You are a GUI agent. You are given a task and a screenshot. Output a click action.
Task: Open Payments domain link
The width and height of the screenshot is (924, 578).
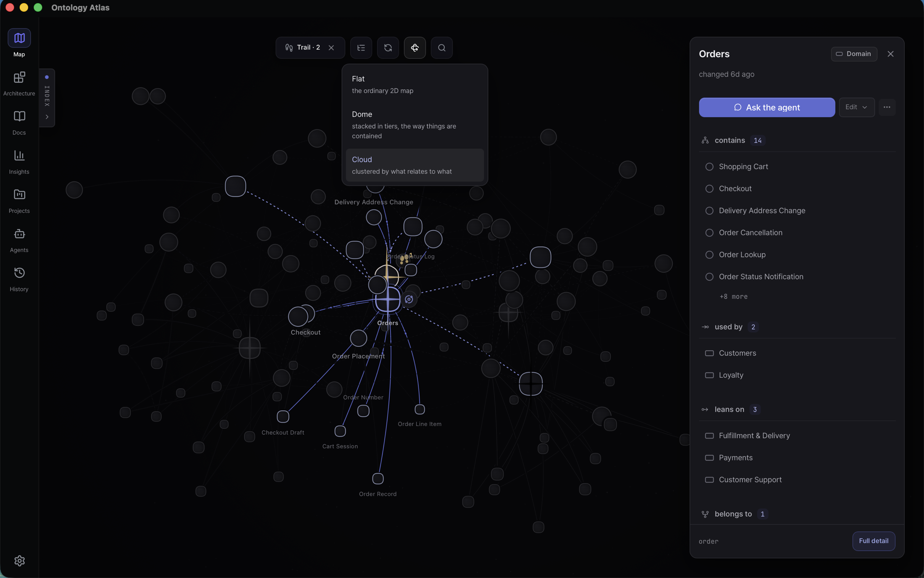[797, 457]
